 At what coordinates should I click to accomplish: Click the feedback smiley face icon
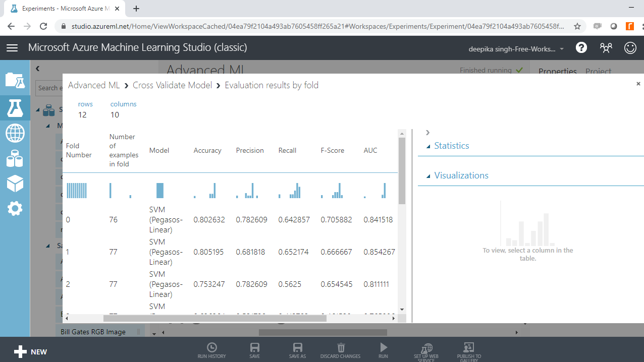coord(630,48)
